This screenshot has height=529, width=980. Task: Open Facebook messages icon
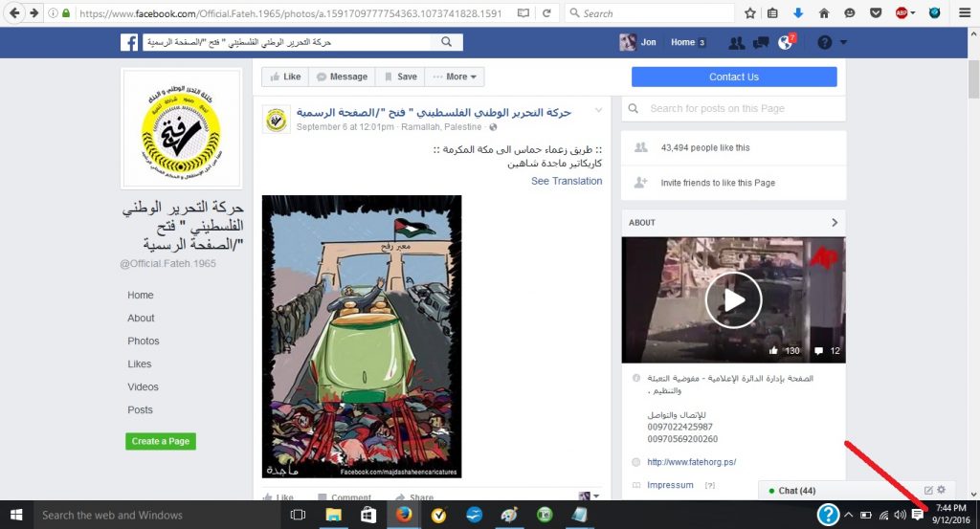point(761,42)
